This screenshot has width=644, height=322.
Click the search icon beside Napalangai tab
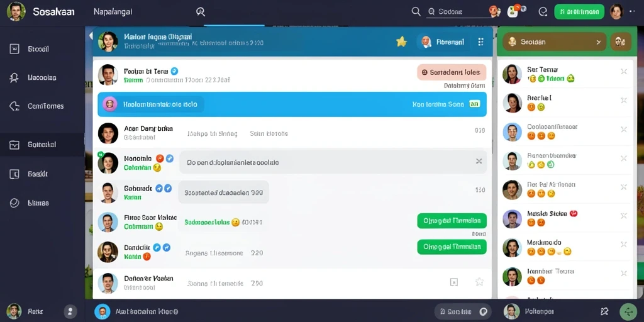[x=201, y=12]
